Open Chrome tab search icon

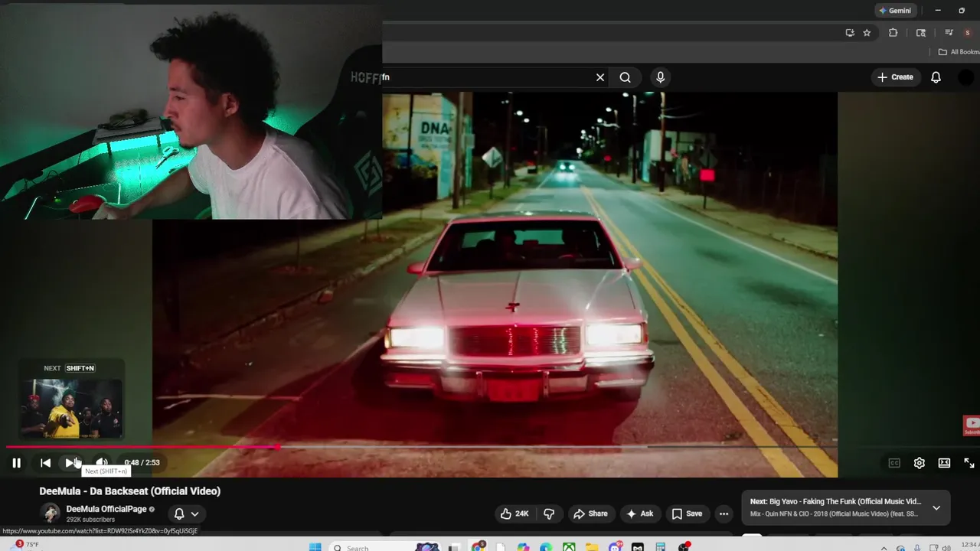pyautogui.click(x=921, y=33)
